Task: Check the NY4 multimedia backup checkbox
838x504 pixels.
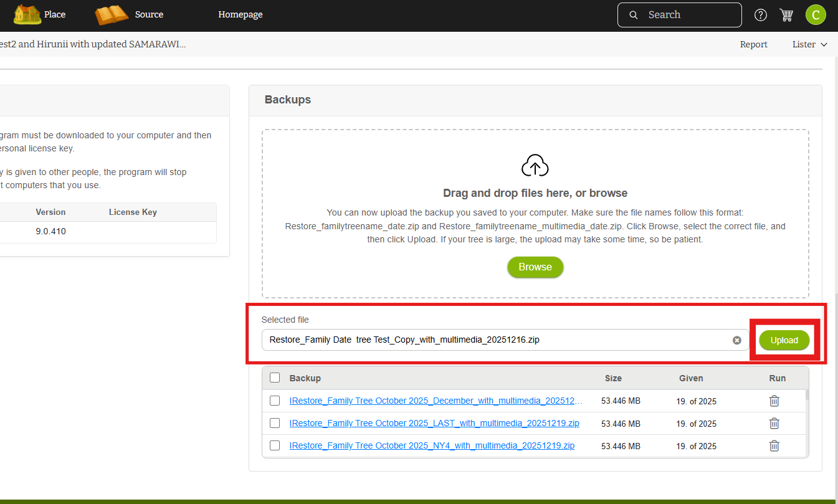Action: pyautogui.click(x=275, y=445)
